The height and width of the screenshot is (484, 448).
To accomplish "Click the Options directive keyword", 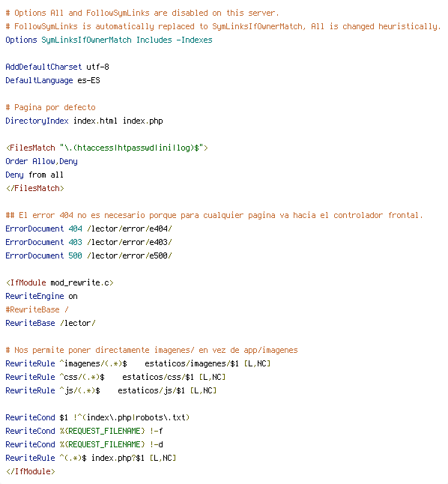I will point(21,40).
